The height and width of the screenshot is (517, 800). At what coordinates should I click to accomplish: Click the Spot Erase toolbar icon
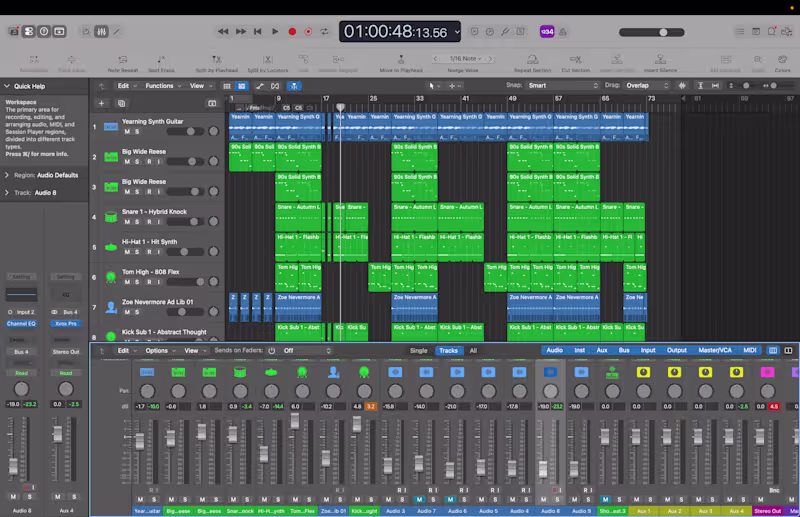[161, 60]
